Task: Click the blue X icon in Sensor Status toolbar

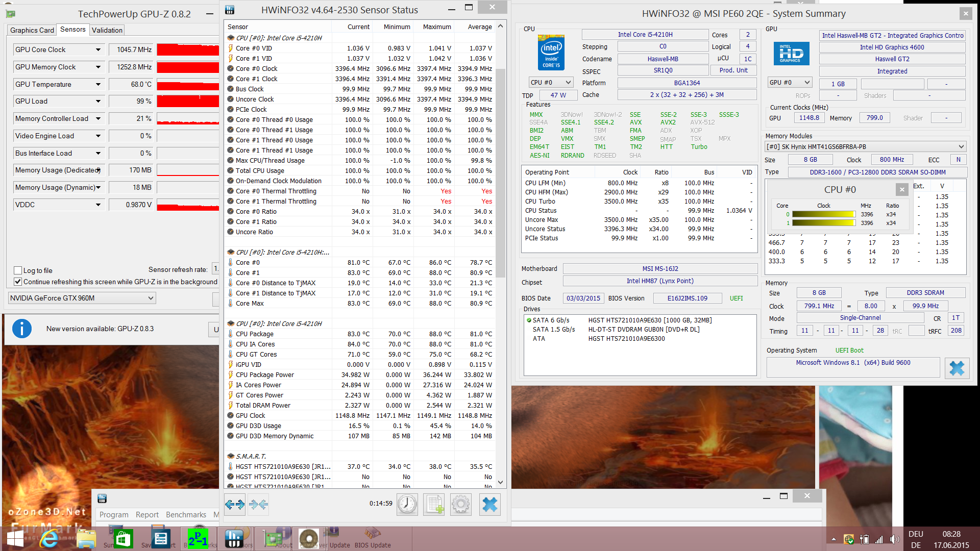Action: point(490,505)
